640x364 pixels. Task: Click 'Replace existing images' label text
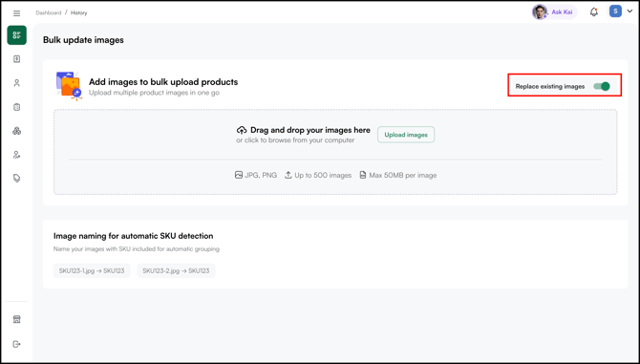coord(550,87)
